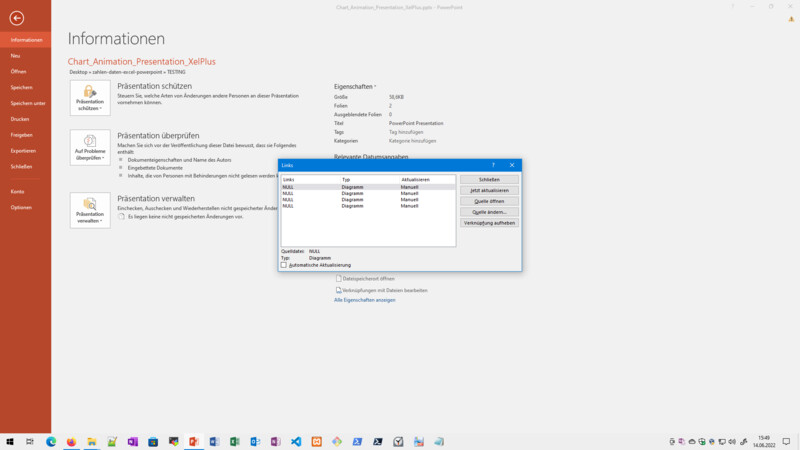
Task: Click the Alle Eigenschaften anzeigen link
Action: click(x=364, y=300)
